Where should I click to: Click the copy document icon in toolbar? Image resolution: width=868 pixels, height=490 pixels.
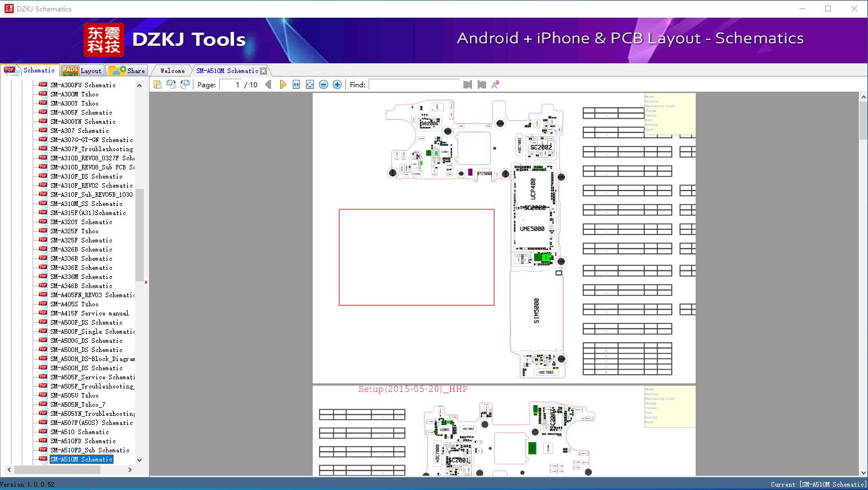158,84
